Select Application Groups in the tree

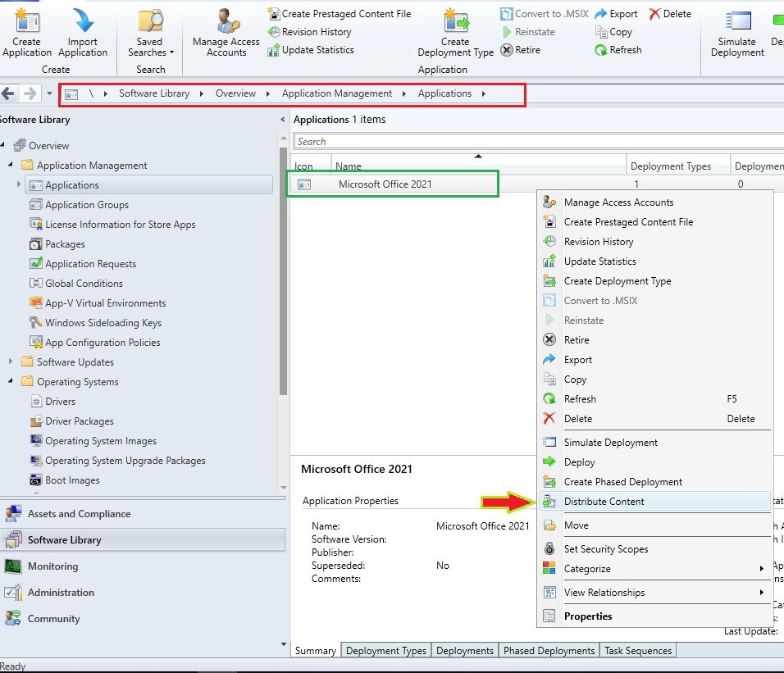(79, 205)
